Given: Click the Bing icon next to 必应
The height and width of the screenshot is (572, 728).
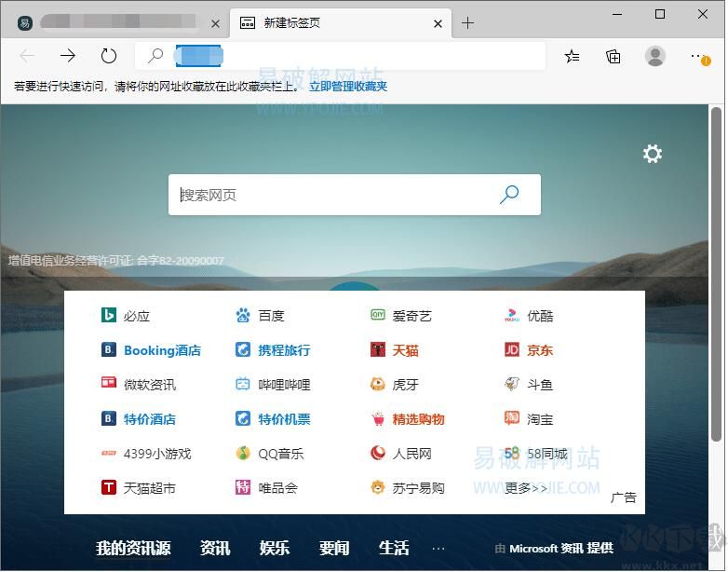Looking at the screenshot, I should click(x=109, y=315).
